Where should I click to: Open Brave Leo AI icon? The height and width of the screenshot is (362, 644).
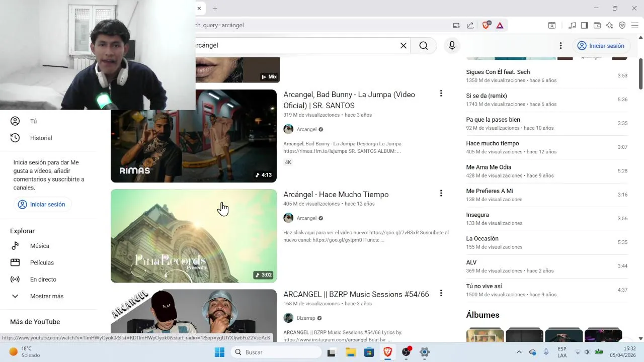coord(610,25)
